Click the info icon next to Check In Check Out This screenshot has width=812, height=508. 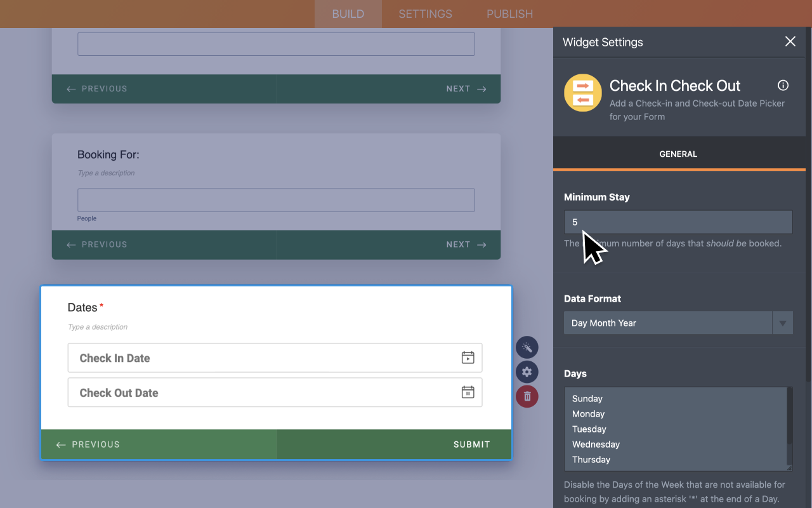[783, 85]
